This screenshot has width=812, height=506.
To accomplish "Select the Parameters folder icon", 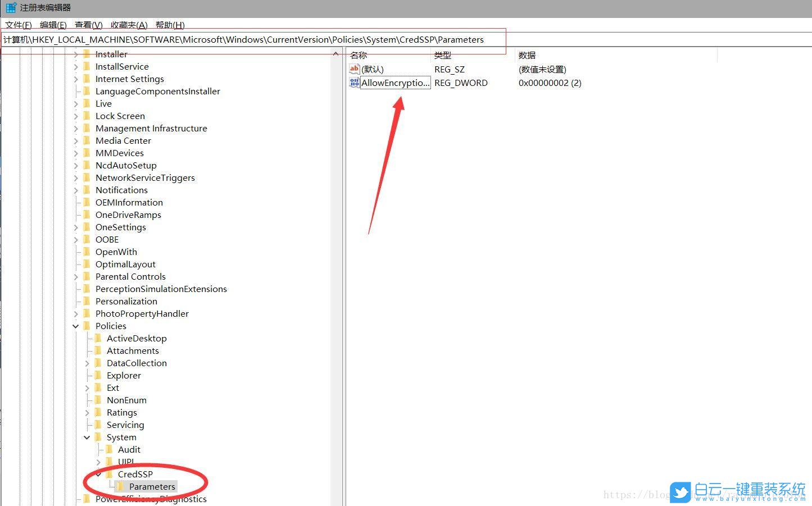I will click(x=120, y=486).
